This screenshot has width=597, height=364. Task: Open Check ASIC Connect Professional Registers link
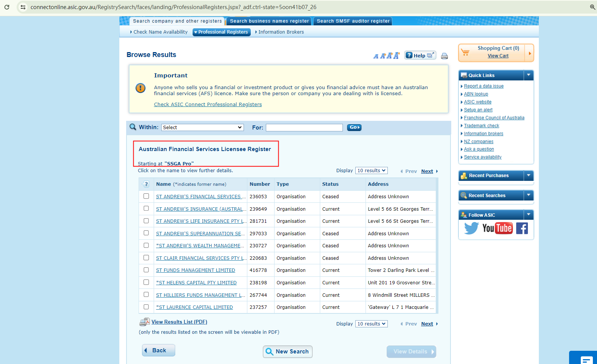(x=208, y=105)
